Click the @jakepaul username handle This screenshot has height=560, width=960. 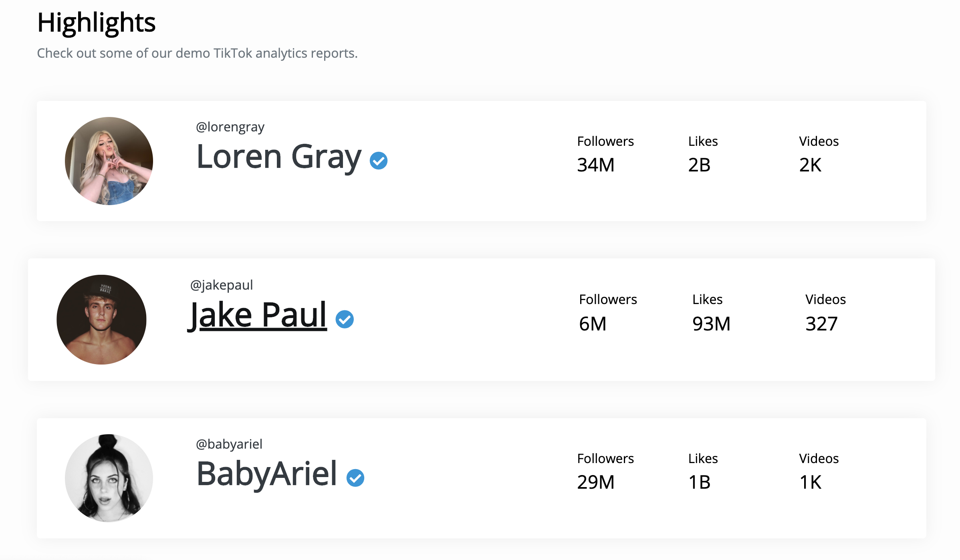222,285
